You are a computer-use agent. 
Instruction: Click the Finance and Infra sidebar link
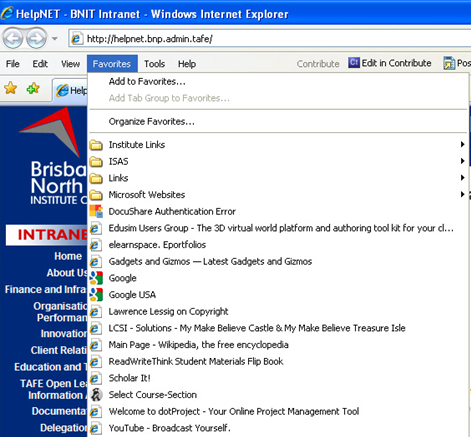46,289
